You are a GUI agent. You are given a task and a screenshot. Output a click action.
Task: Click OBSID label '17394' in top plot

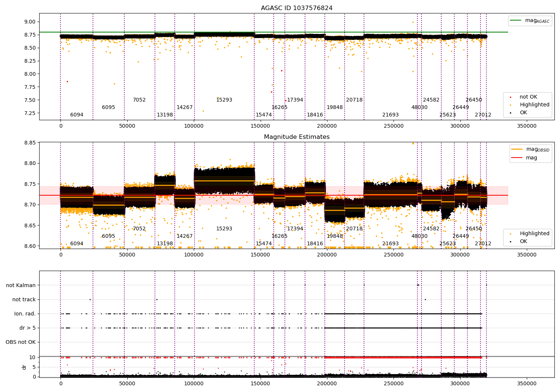(x=295, y=100)
